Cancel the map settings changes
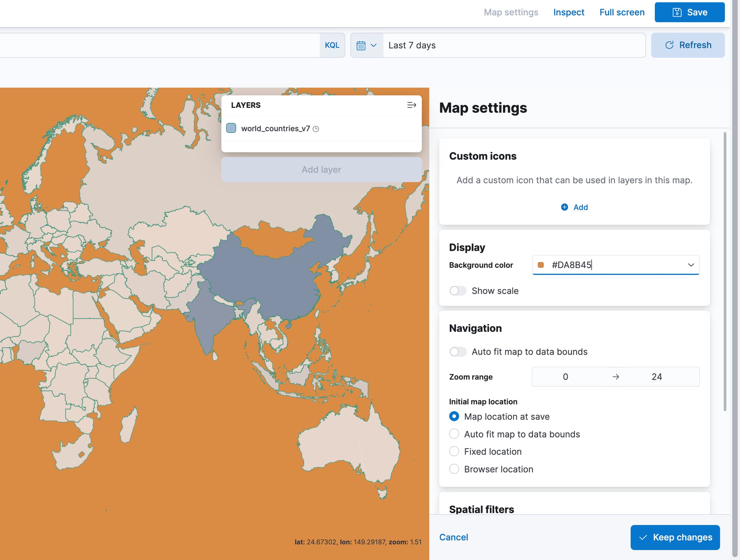The height and width of the screenshot is (560, 740). pyautogui.click(x=454, y=537)
